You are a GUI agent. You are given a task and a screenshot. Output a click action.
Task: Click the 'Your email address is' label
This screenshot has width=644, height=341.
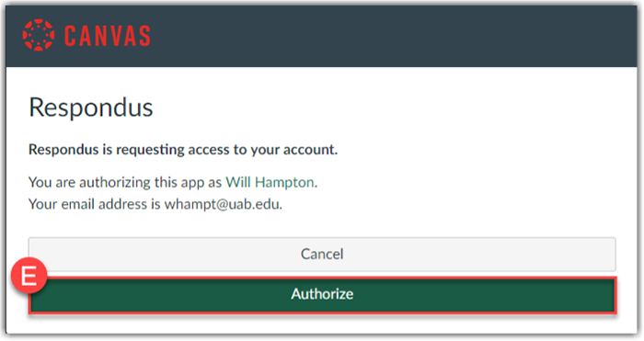pos(94,204)
